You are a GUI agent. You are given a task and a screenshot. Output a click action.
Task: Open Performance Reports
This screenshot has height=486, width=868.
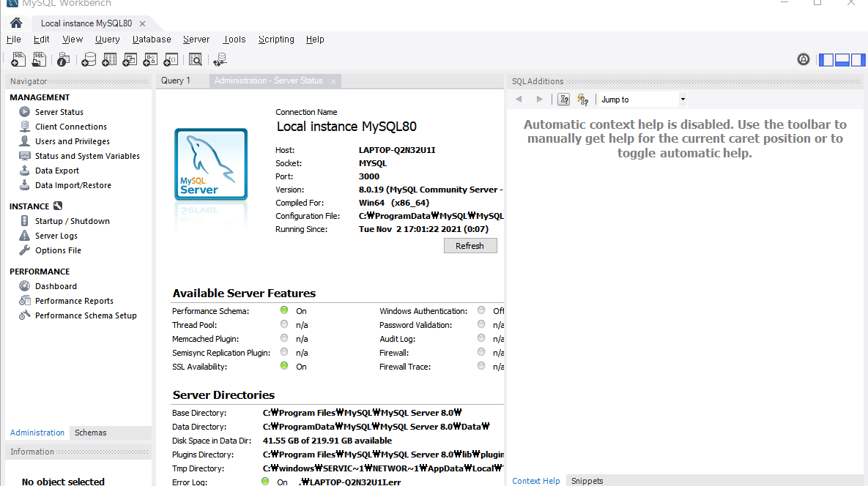click(x=74, y=301)
